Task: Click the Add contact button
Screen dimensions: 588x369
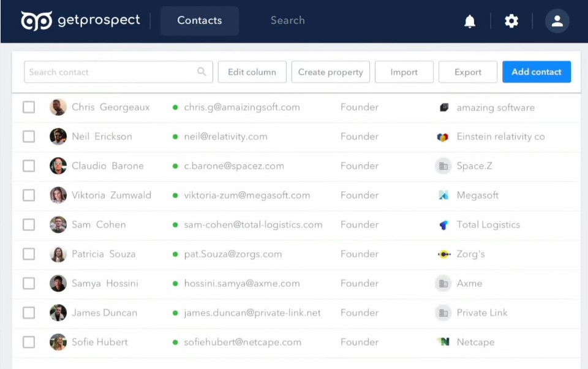Action: [537, 72]
